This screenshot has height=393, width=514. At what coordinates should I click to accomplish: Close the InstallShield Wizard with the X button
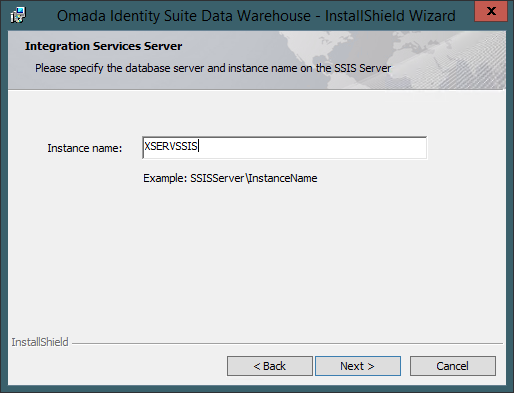(x=491, y=11)
